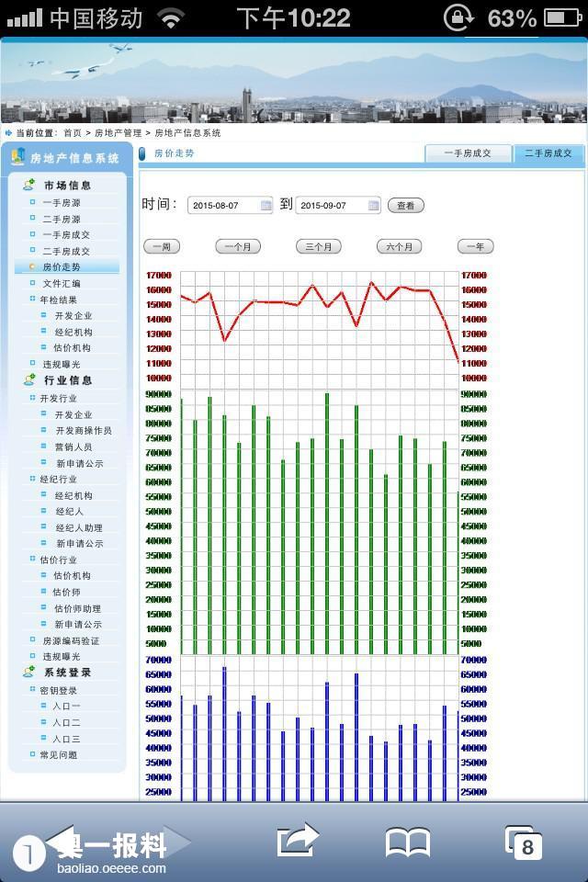
Task: Open 二手房源 in the sidebar
Action: [62, 219]
